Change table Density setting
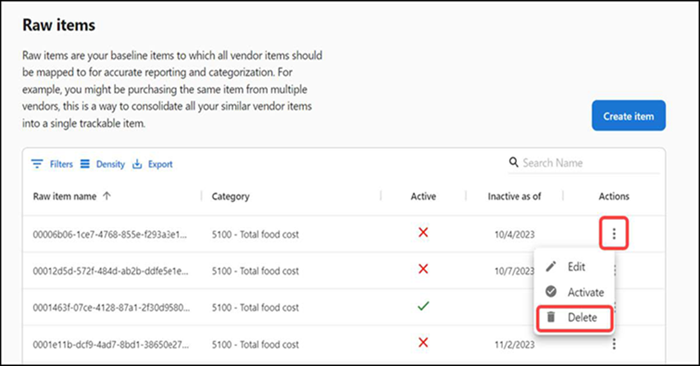This screenshot has width=700, height=366. [x=102, y=164]
